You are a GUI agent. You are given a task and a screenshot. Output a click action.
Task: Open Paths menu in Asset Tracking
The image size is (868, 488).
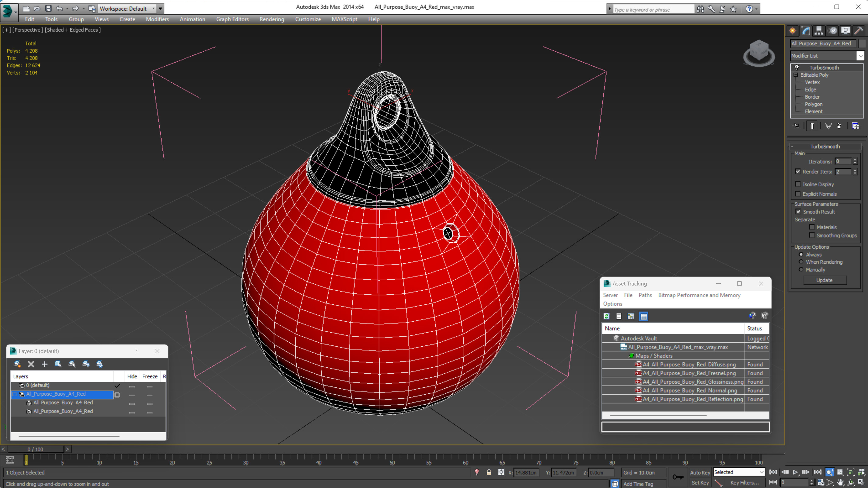(x=645, y=295)
